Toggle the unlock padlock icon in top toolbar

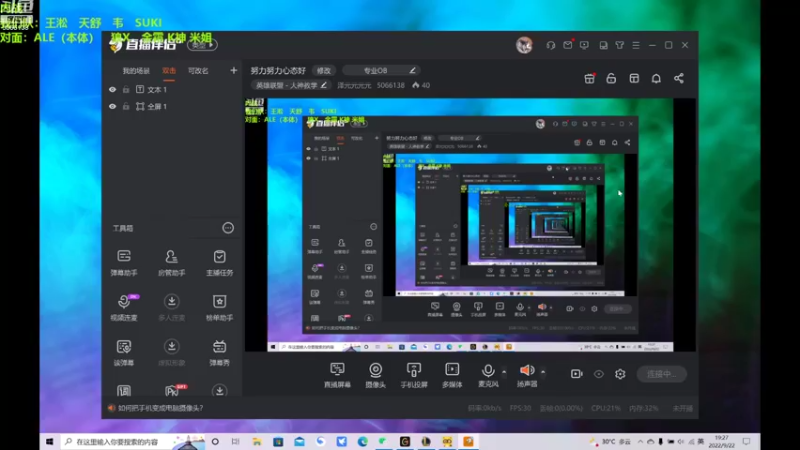click(x=611, y=79)
